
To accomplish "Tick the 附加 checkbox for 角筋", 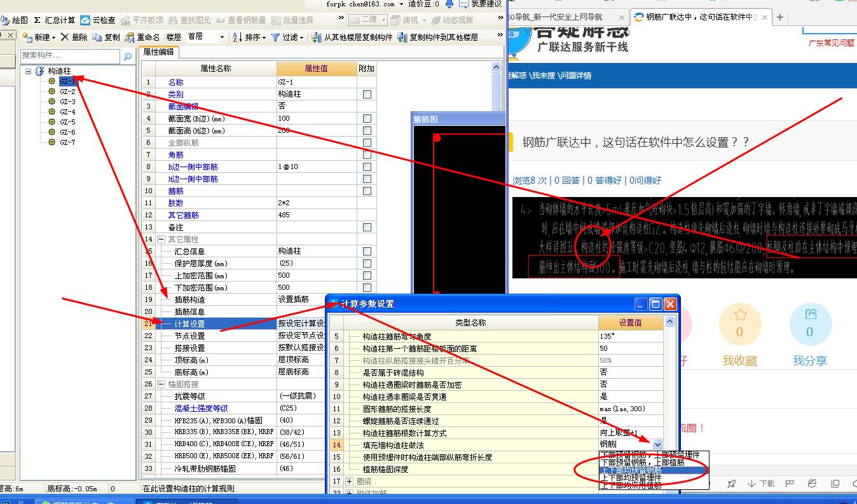I will 367,154.
